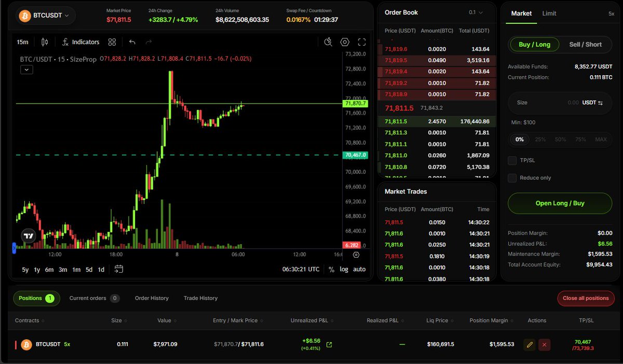Image resolution: width=623 pixels, height=364 pixels.
Task: Open the candlestick chart type selector
Action: click(44, 42)
